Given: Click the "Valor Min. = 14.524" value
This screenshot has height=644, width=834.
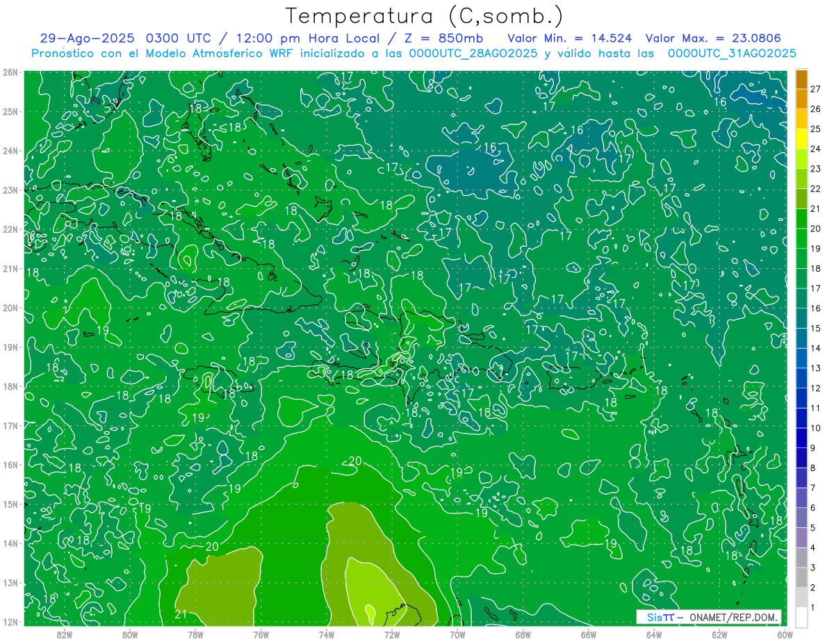Looking at the screenshot, I should click(x=569, y=38).
